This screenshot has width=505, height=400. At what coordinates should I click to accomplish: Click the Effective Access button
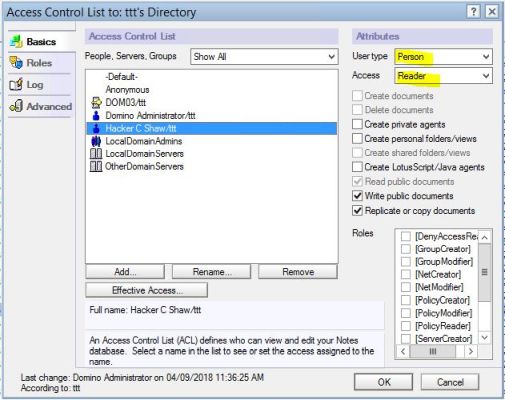pos(147,290)
